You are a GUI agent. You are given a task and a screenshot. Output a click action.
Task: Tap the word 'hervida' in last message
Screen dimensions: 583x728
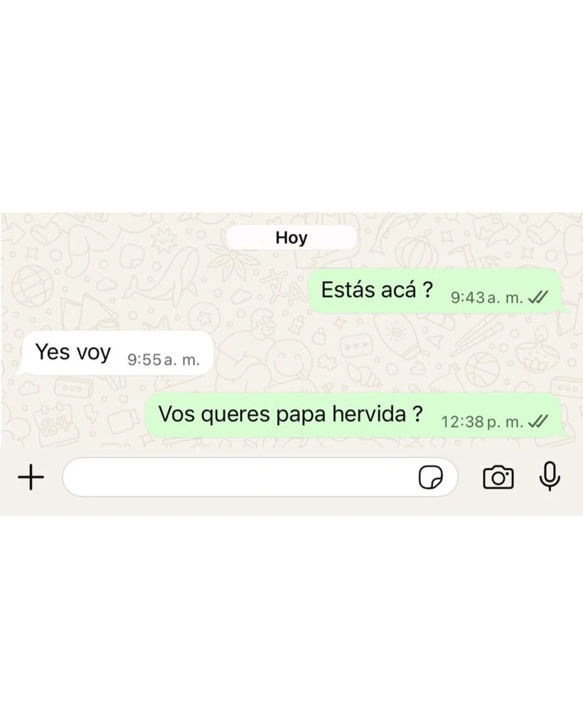369,414
